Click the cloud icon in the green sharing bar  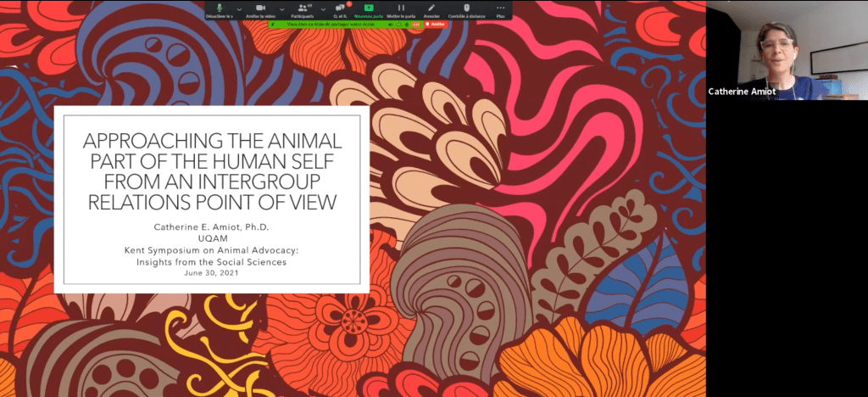(398, 24)
